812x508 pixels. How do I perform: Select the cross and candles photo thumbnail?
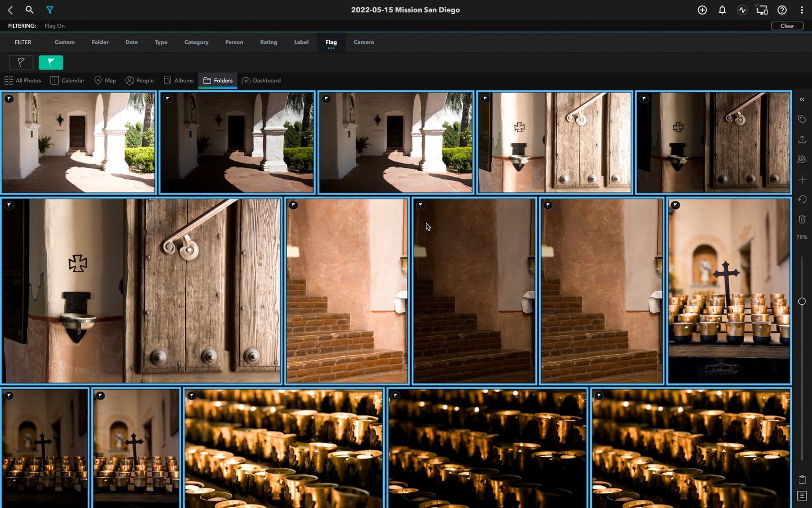(729, 291)
